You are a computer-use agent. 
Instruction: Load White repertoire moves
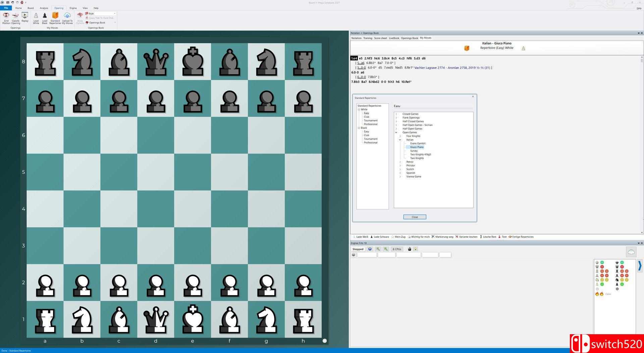tap(36, 18)
